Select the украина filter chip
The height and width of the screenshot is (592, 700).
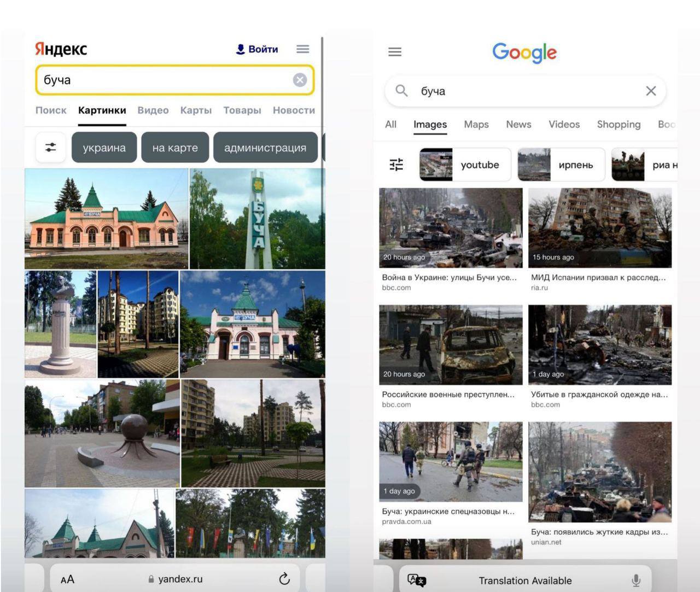tap(104, 148)
